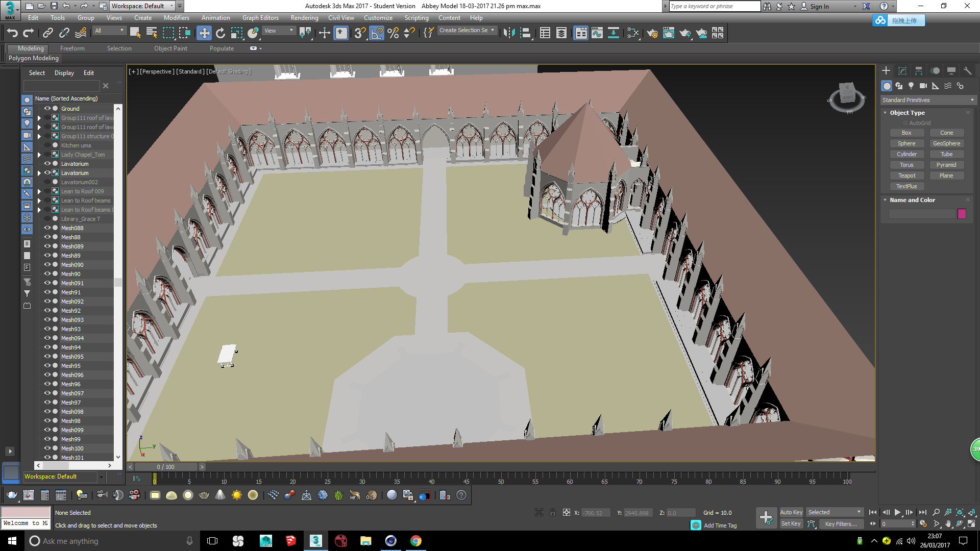The height and width of the screenshot is (551, 980).
Task: Open the Workspace: Default dropdown in title bar
Action: click(143, 6)
